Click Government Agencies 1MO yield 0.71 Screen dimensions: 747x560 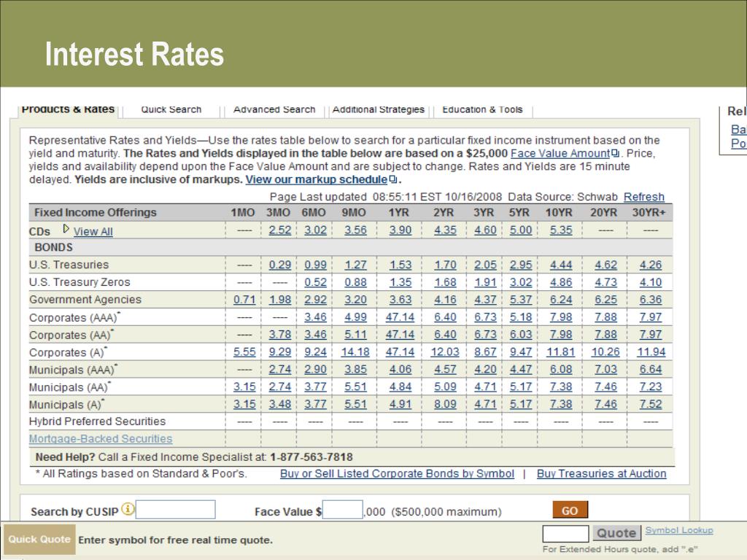[x=244, y=300]
